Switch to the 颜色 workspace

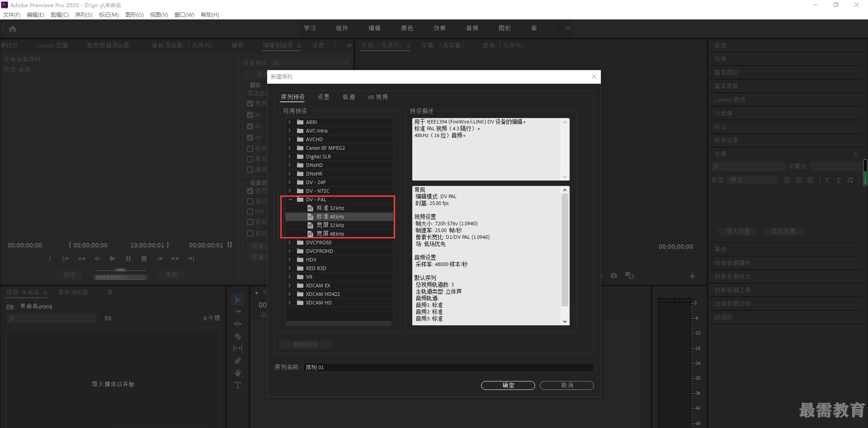pyautogui.click(x=407, y=28)
